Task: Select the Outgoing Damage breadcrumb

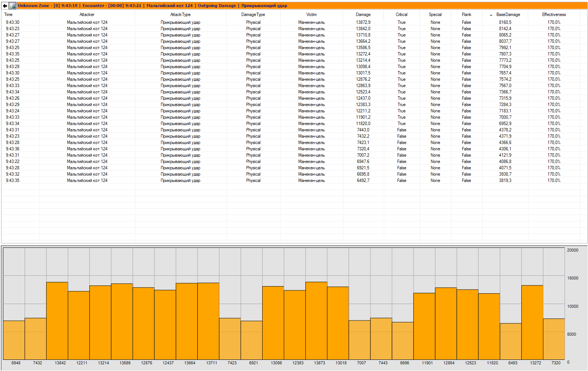Action: 217,6
